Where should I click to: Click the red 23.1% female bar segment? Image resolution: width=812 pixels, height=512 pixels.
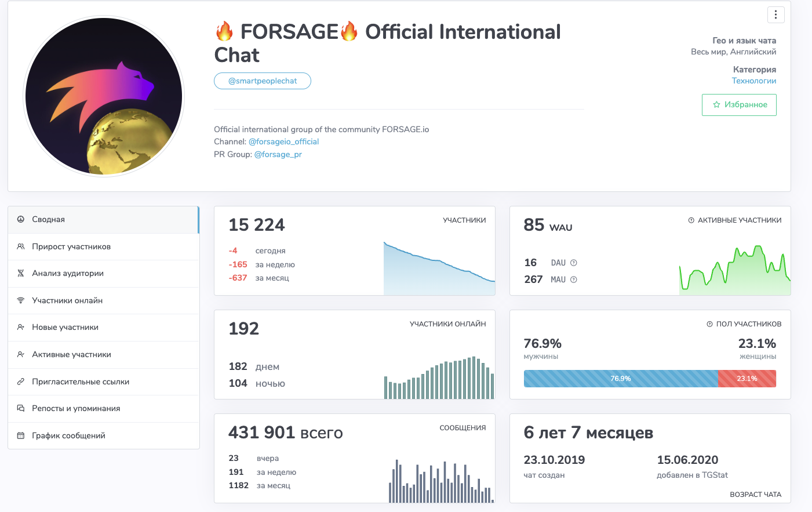tap(747, 379)
